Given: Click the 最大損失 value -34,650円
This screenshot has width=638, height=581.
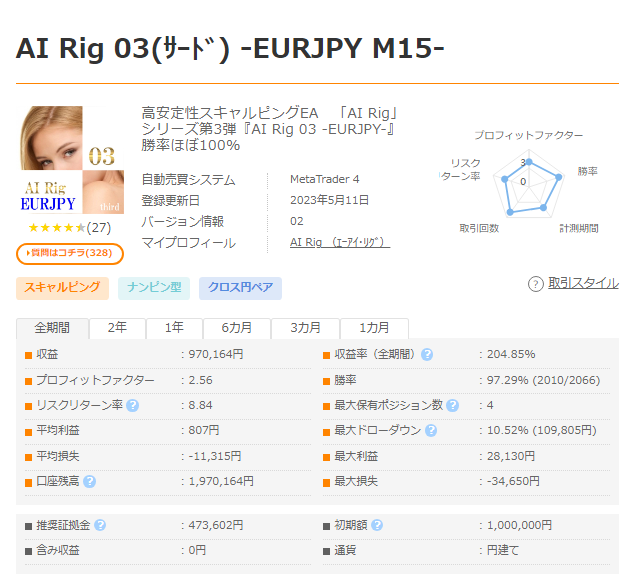Looking at the screenshot, I should tap(513, 482).
